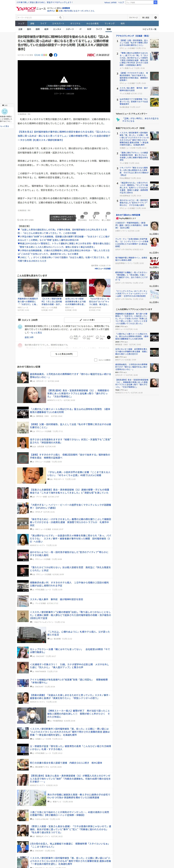Open the 速報 tab
Screen dimensions: 174x868
pyautogui.click(x=32, y=24)
